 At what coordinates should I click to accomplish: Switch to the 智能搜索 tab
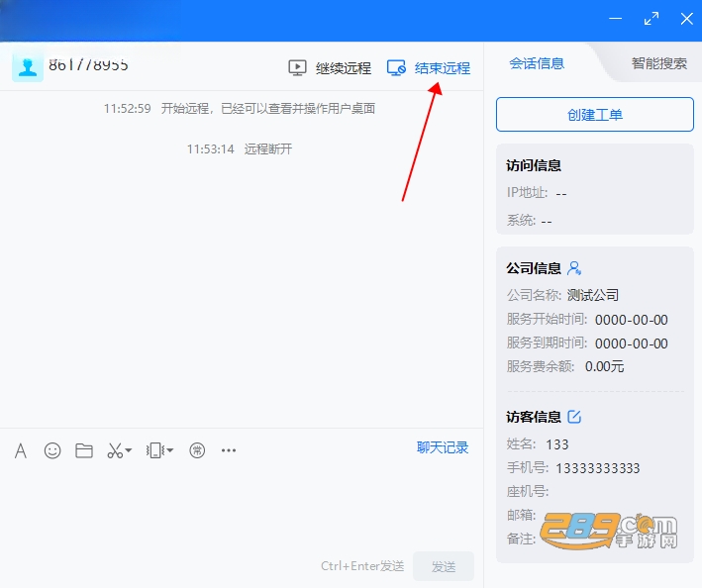coord(659,63)
